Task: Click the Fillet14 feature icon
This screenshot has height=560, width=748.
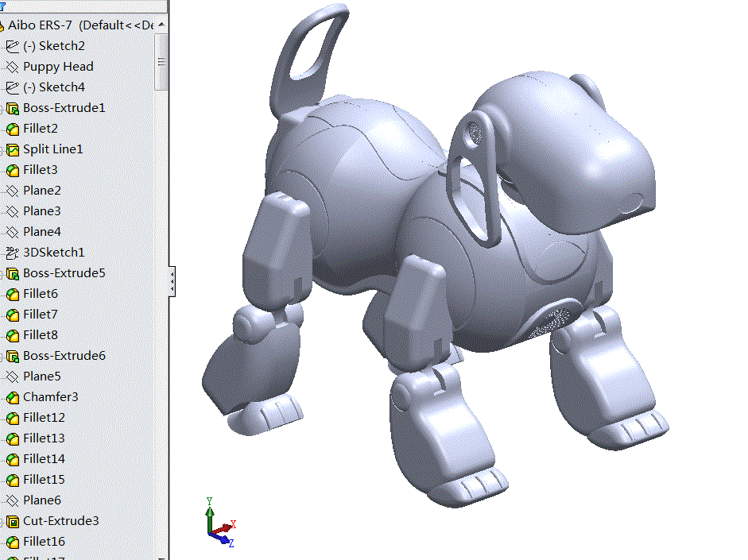Action: pyautogui.click(x=13, y=459)
